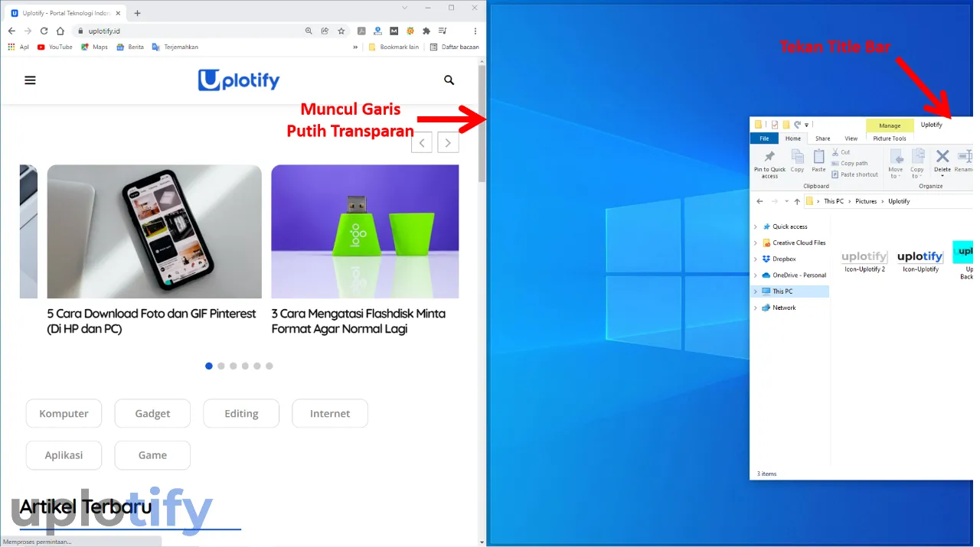Screen dimensions: 980x547
Task: Switch to View ribbon tab
Action: [x=851, y=138]
